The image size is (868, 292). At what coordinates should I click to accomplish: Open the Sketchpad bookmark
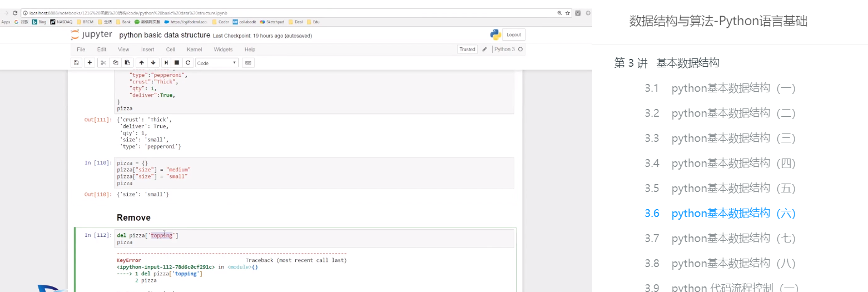(272, 22)
